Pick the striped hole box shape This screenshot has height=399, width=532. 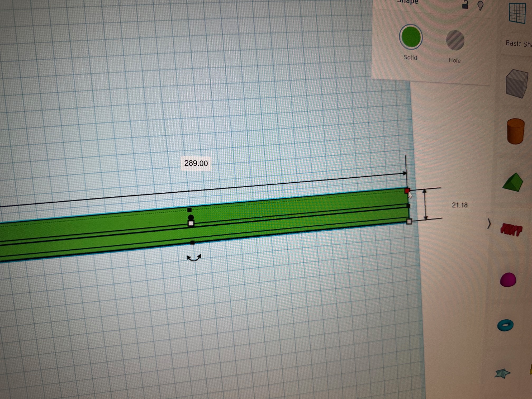(516, 84)
